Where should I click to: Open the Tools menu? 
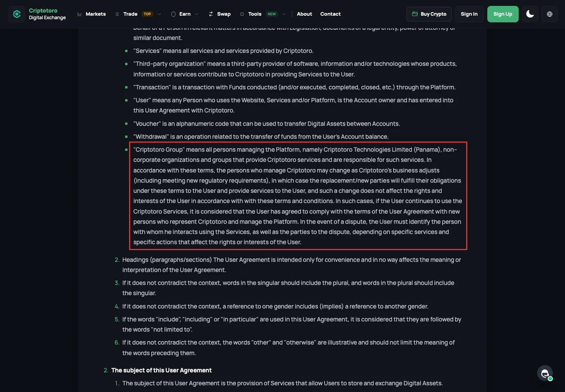click(x=255, y=14)
